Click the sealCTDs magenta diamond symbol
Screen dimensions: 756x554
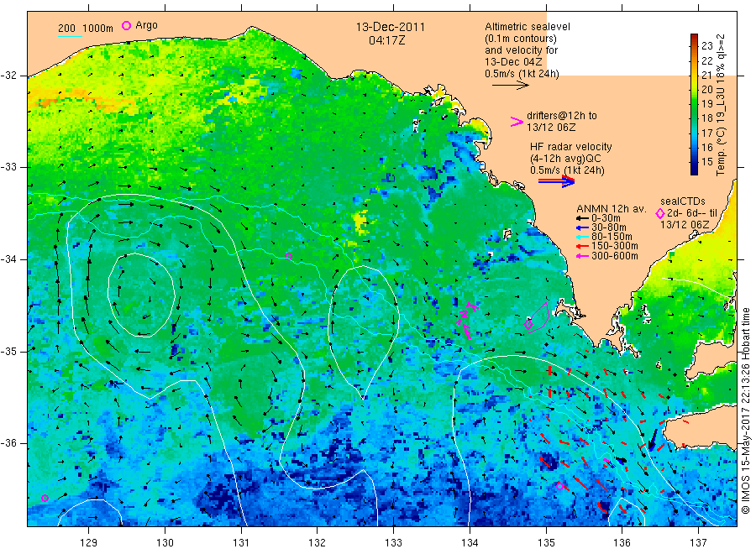coord(660,213)
